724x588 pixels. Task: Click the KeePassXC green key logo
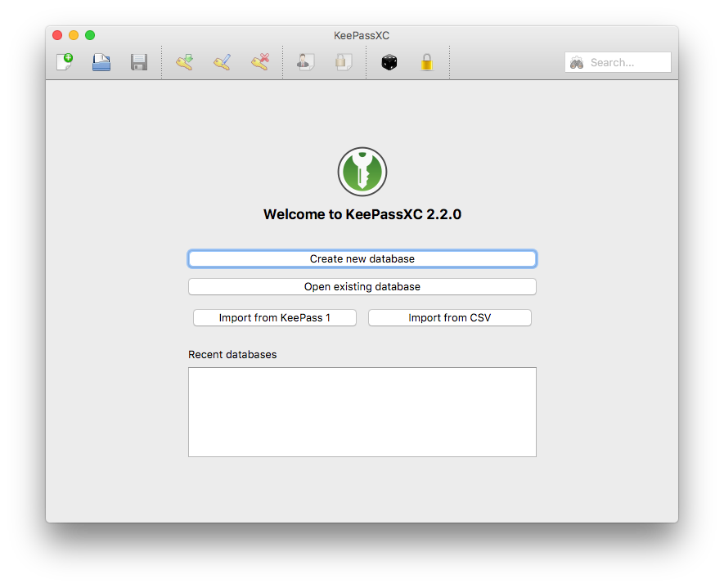(x=362, y=172)
